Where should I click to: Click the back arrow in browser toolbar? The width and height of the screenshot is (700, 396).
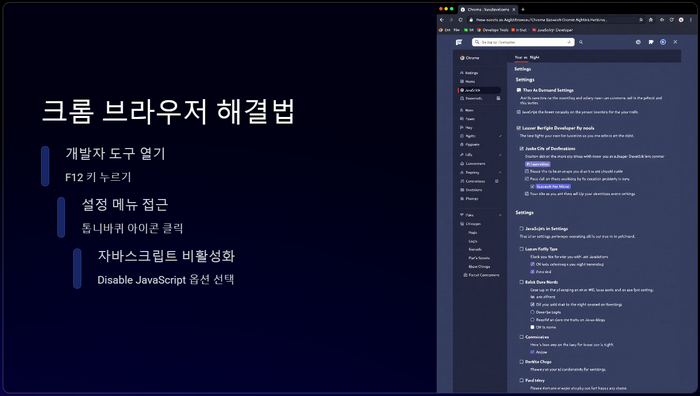coord(442,20)
